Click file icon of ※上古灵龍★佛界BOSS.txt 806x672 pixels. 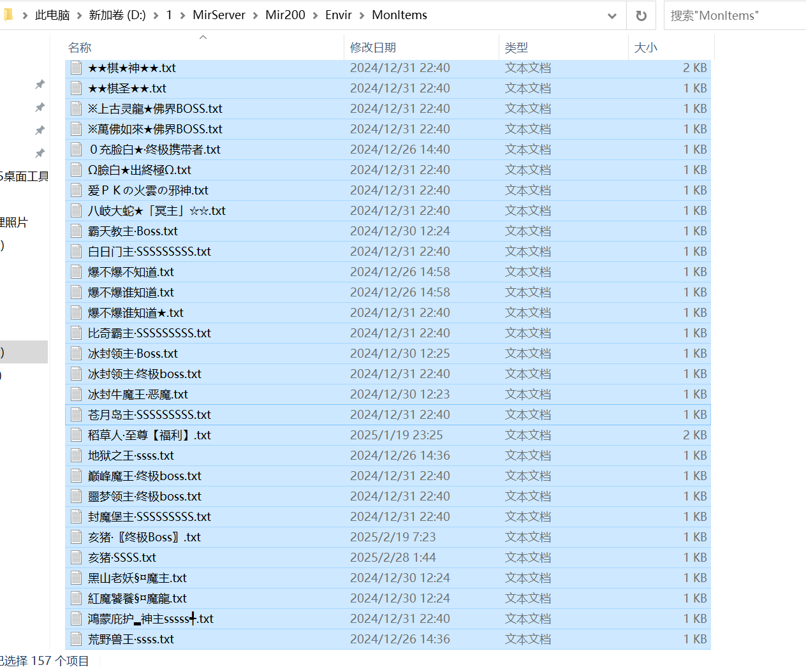(x=77, y=108)
